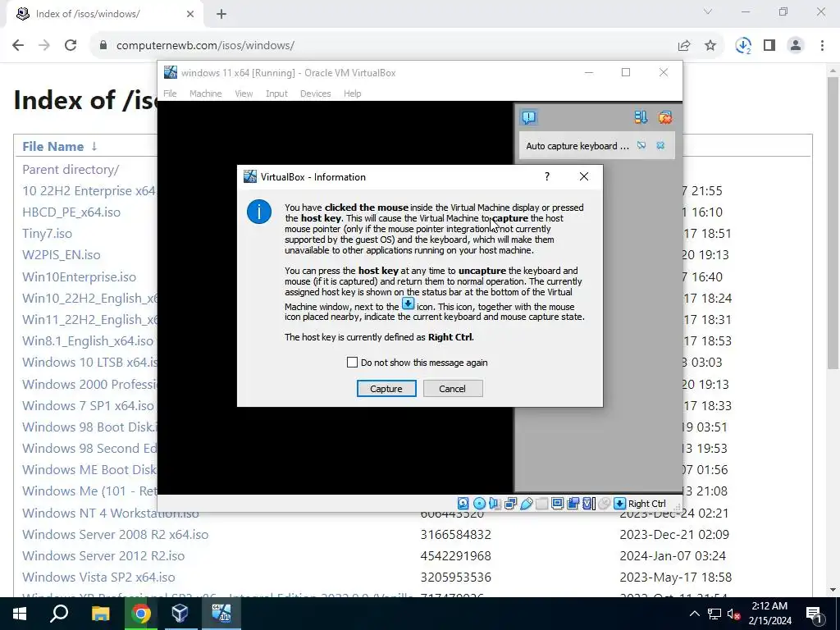Image resolution: width=840 pixels, height=630 pixels.
Task: Click the browser page vertical scrollbar
Action: [833, 222]
